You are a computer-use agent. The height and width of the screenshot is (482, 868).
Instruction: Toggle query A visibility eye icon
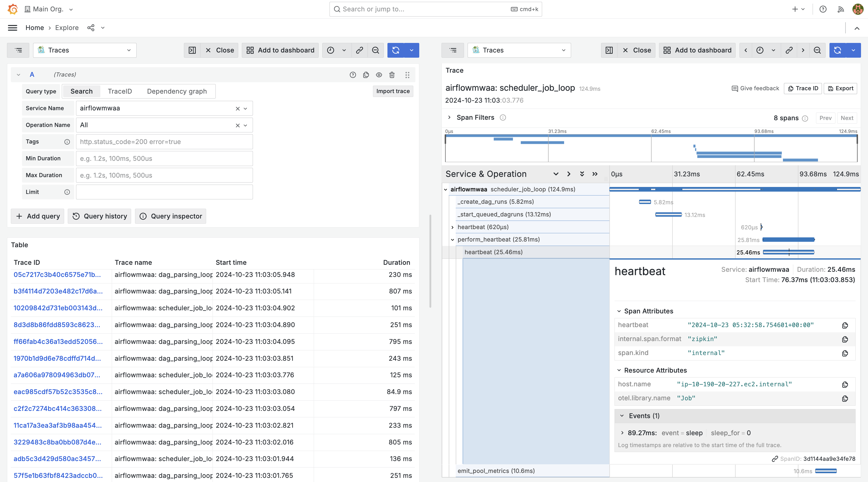(379, 75)
